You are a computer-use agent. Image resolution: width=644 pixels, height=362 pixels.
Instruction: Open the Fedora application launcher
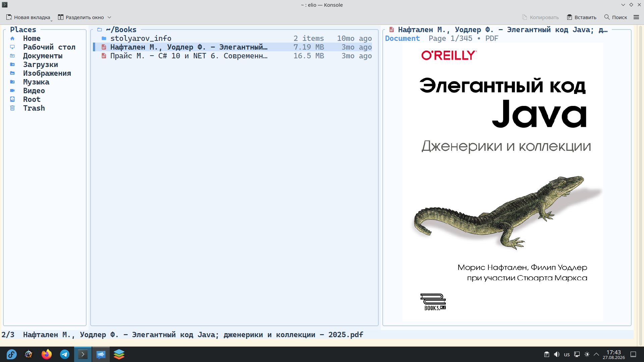[11, 354]
